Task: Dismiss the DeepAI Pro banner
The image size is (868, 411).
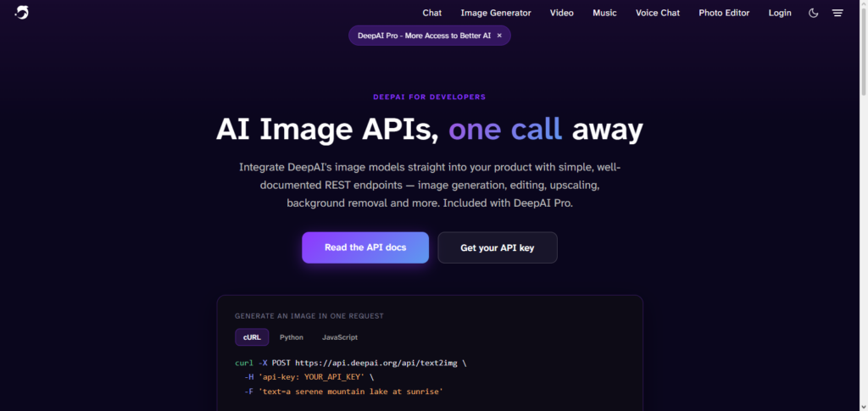Action: (x=499, y=36)
